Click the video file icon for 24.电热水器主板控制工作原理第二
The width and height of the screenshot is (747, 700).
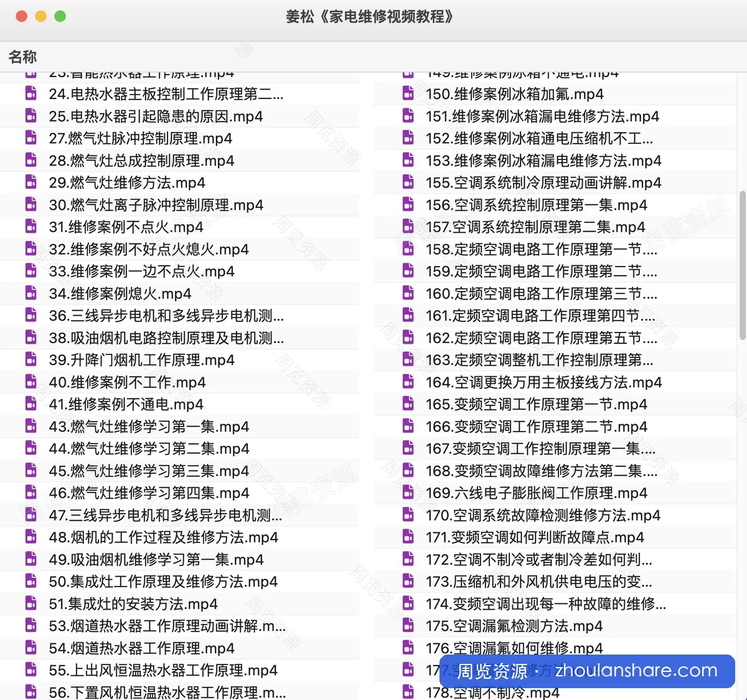pyautogui.click(x=31, y=93)
